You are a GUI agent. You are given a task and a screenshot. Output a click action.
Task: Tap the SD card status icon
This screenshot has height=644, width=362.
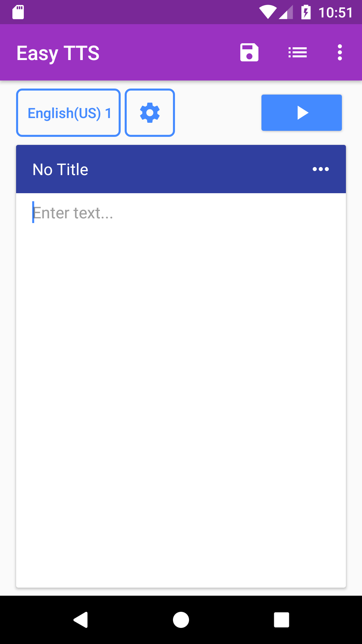[18, 12]
